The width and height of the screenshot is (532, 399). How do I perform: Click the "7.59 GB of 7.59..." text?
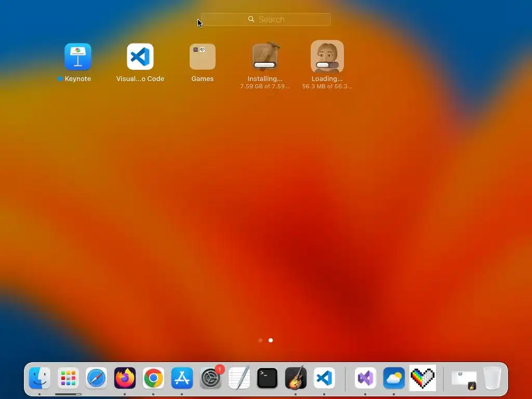coord(265,86)
